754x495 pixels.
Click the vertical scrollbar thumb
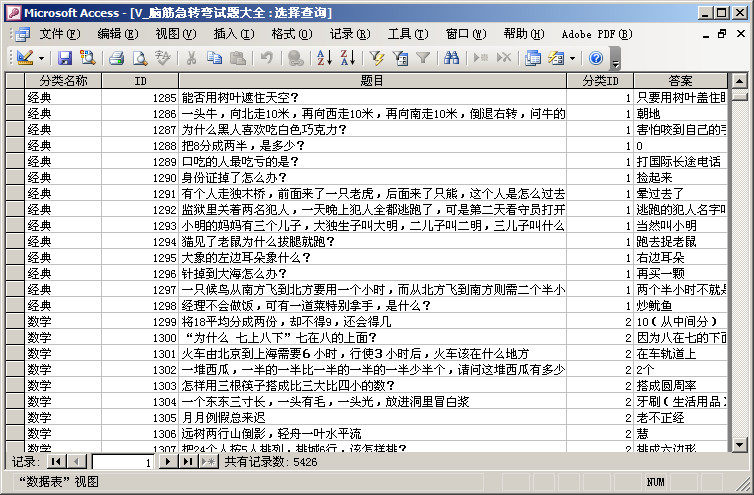739,95
